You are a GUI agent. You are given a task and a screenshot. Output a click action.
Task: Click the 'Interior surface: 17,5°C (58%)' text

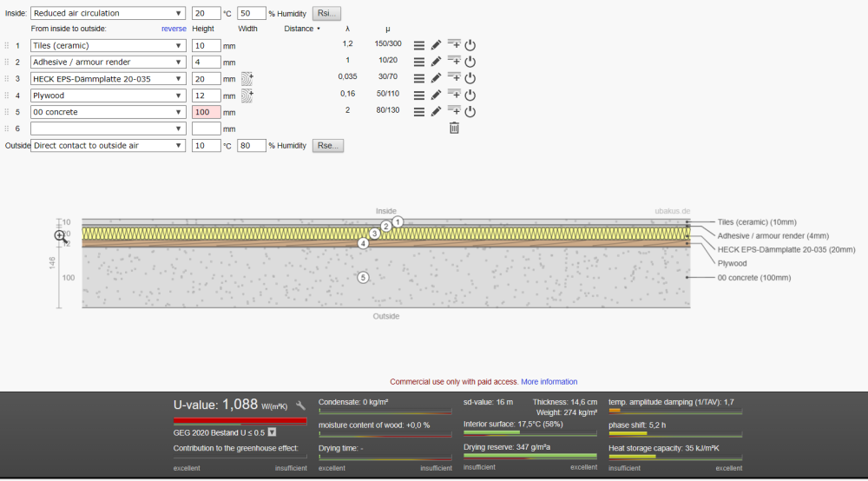click(x=513, y=424)
